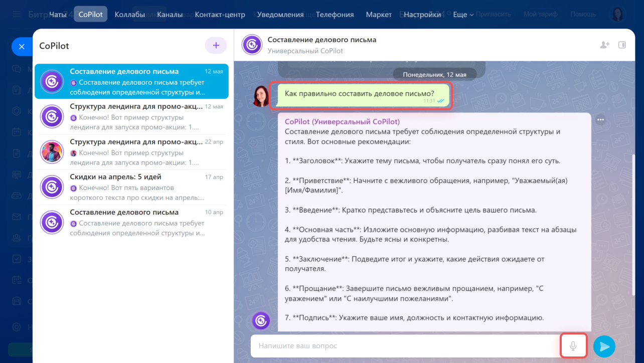Open chat 'Скидки на апрель: 5 идей'

pyautogui.click(x=131, y=187)
